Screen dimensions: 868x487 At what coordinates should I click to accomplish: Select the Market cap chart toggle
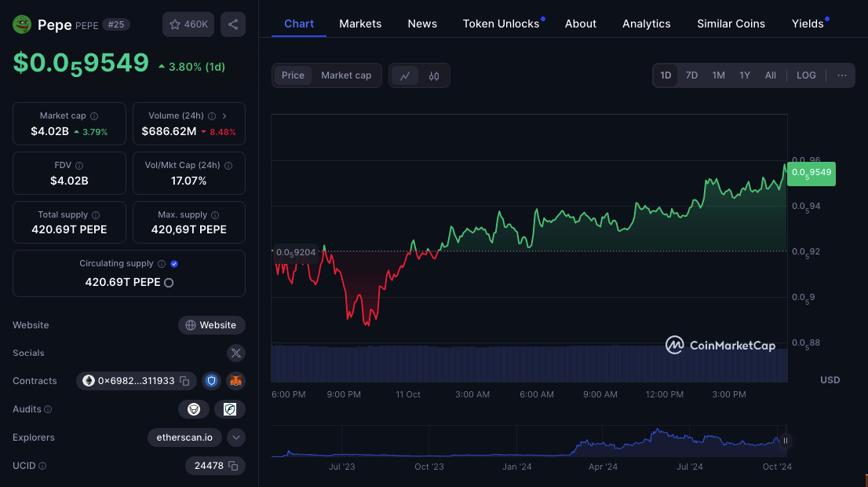(x=346, y=75)
